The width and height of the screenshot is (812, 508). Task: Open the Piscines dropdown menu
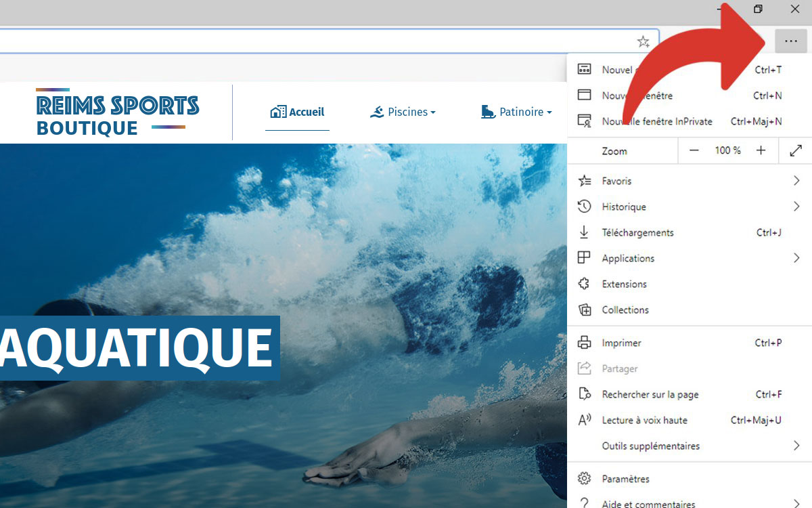(403, 112)
